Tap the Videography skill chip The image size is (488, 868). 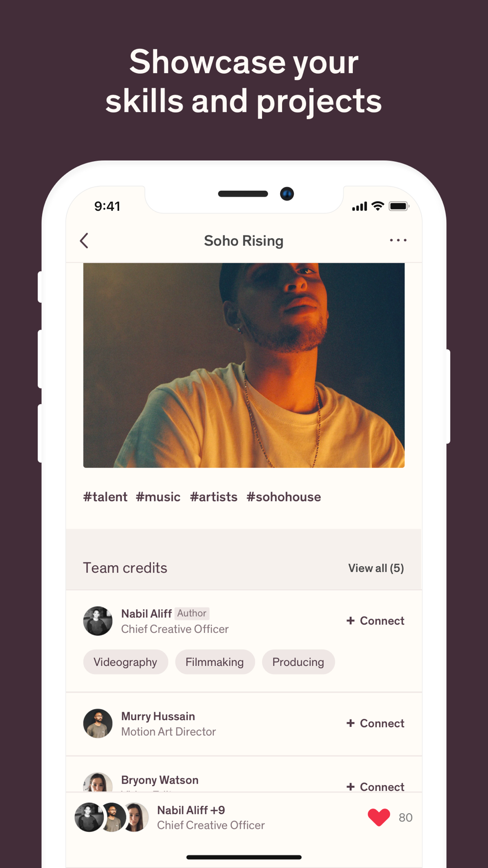[x=125, y=662]
